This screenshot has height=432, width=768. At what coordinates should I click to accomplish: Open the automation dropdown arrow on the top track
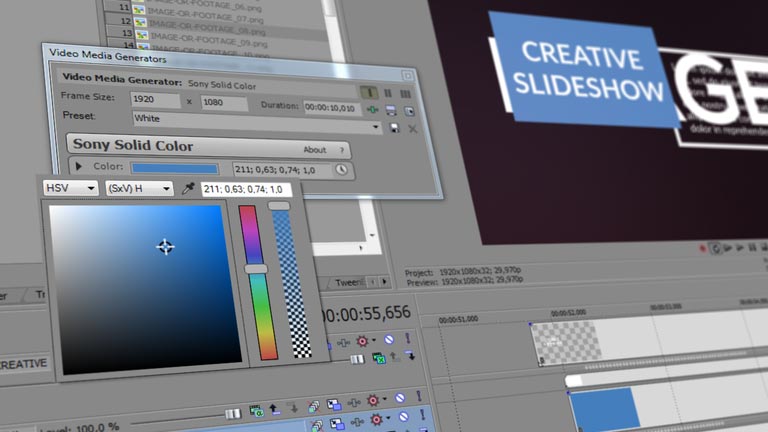[374, 340]
